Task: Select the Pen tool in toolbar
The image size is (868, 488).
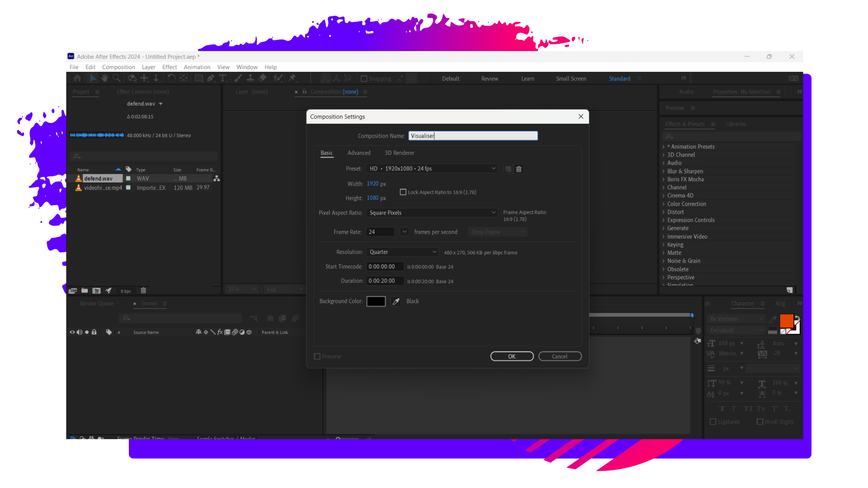Action: (x=211, y=78)
